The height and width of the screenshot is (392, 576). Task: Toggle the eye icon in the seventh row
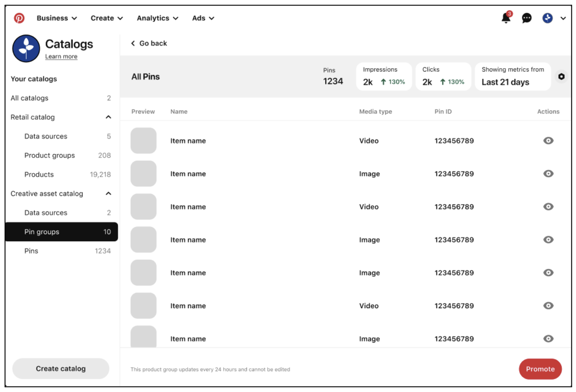[x=548, y=339]
